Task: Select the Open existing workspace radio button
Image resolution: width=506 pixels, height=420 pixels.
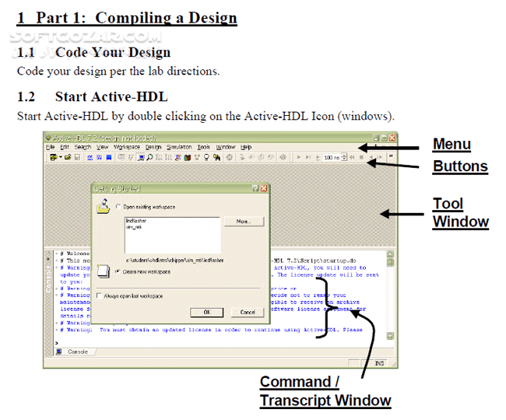Action: pyautogui.click(x=118, y=207)
